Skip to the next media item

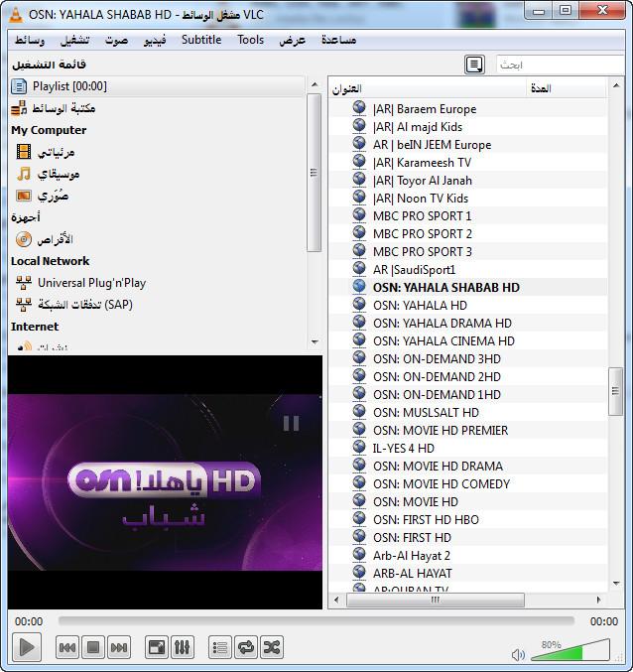tap(119, 647)
